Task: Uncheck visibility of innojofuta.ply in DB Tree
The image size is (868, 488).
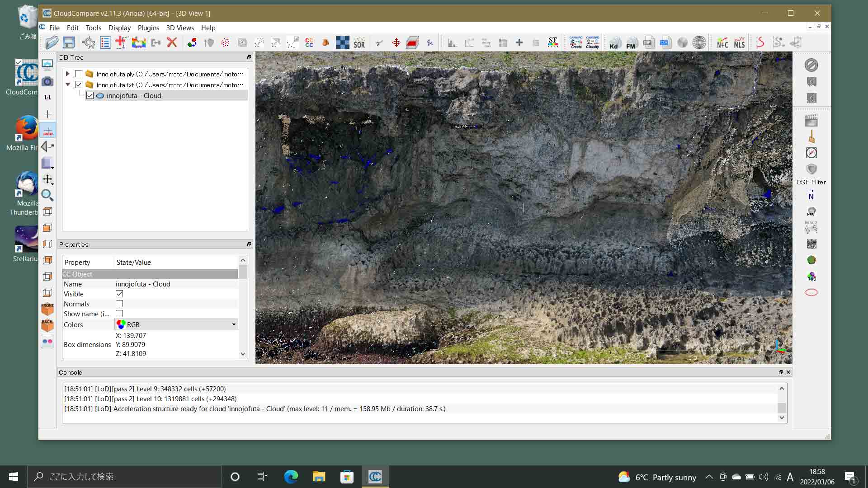Action: point(78,73)
